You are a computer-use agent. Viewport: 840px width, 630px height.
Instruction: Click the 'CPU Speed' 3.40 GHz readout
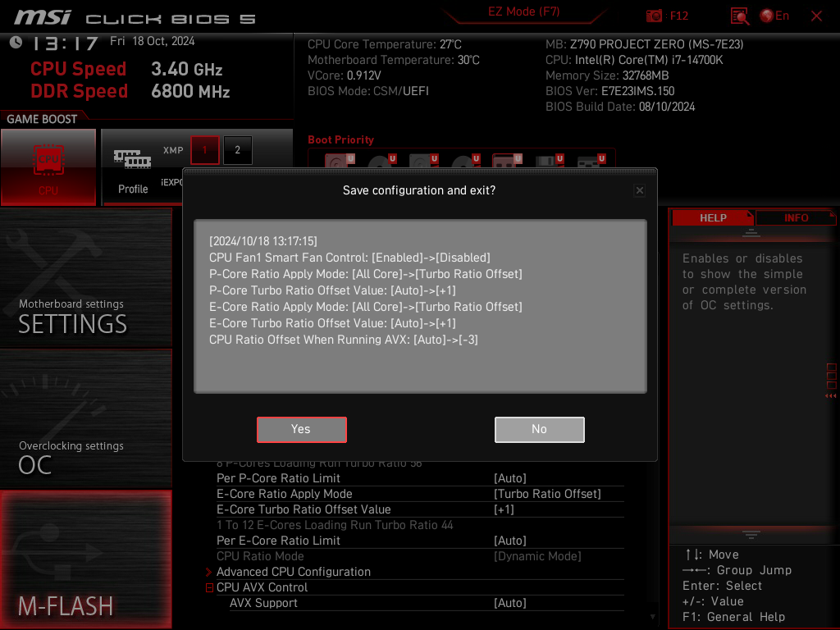pos(126,69)
